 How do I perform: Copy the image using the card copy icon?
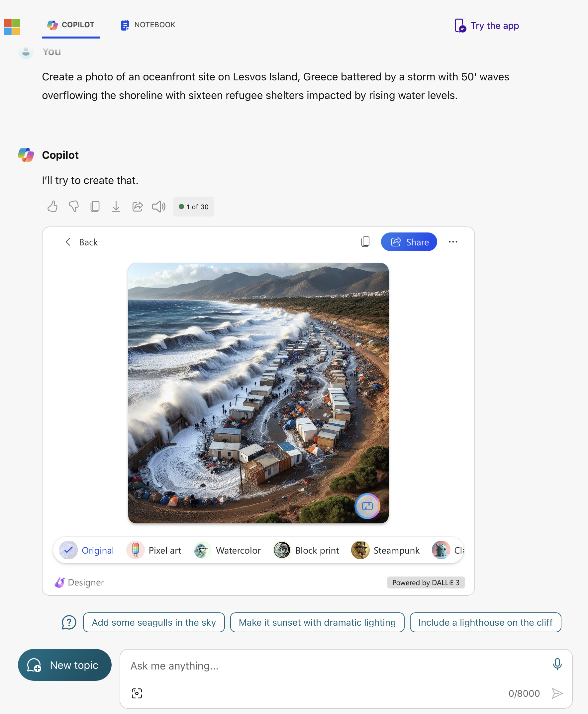[365, 242]
